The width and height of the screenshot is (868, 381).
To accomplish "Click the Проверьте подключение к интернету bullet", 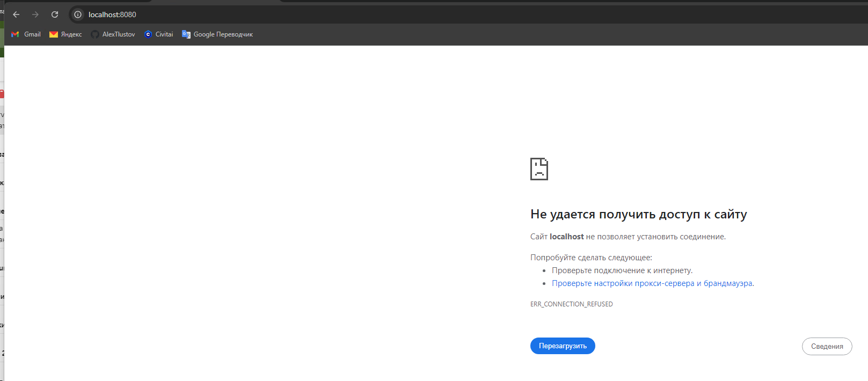I will coord(622,270).
